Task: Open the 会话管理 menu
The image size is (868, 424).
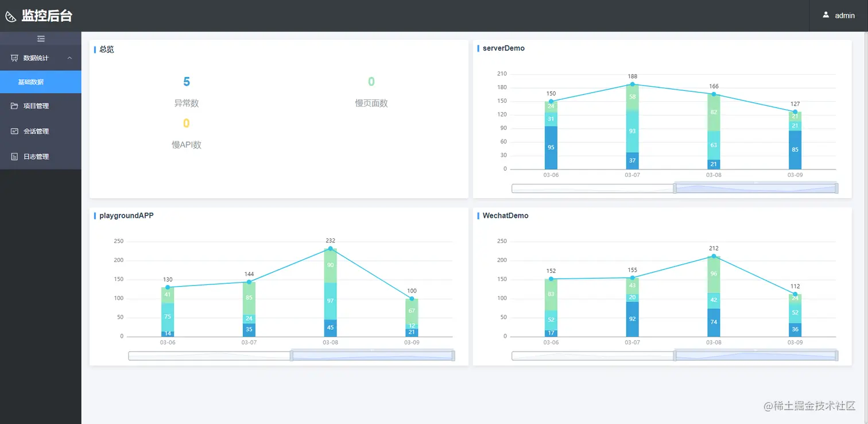Action: pyautogui.click(x=41, y=131)
